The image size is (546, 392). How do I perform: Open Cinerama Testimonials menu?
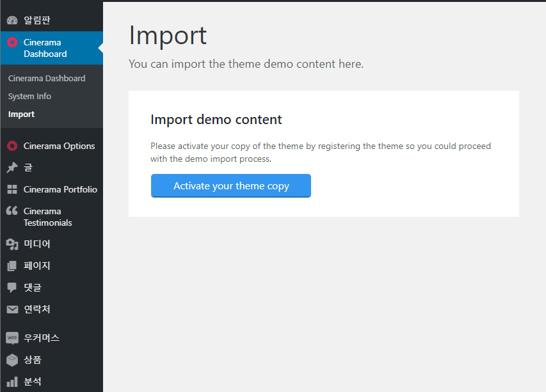click(52, 217)
